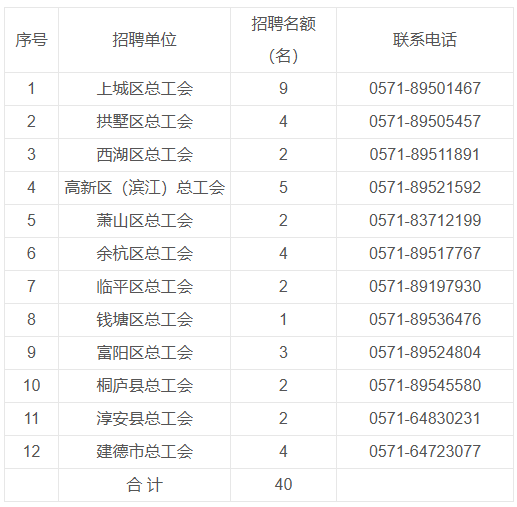Click phone number 0571-89521592

point(425,187)
